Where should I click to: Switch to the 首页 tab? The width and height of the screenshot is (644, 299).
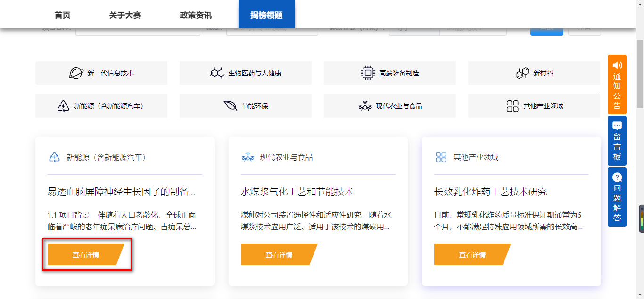(62, 14)
